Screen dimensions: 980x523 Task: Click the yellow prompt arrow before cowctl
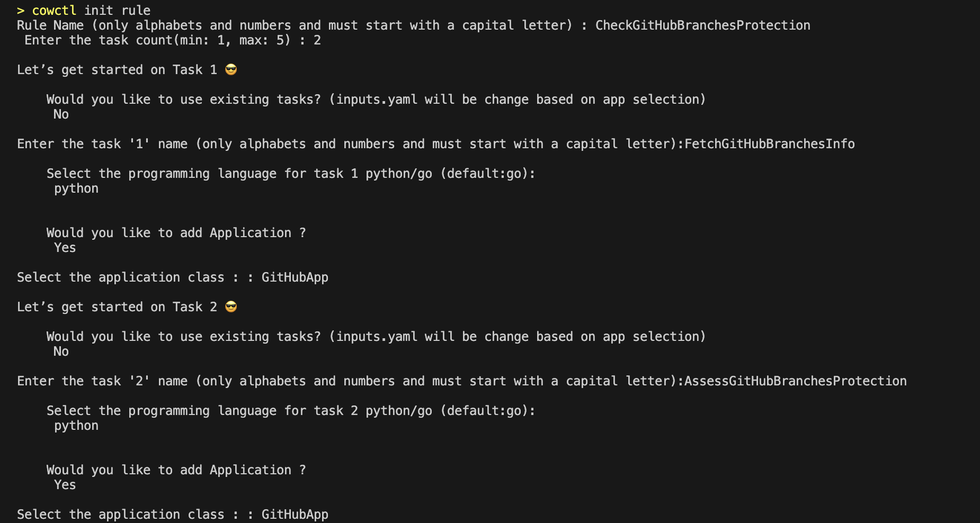pos(21,11)
